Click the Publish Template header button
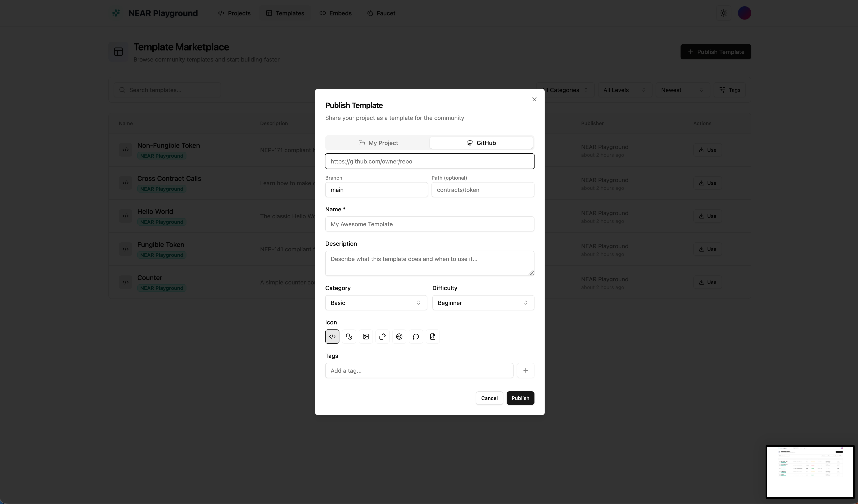 [x=716, y=52]
